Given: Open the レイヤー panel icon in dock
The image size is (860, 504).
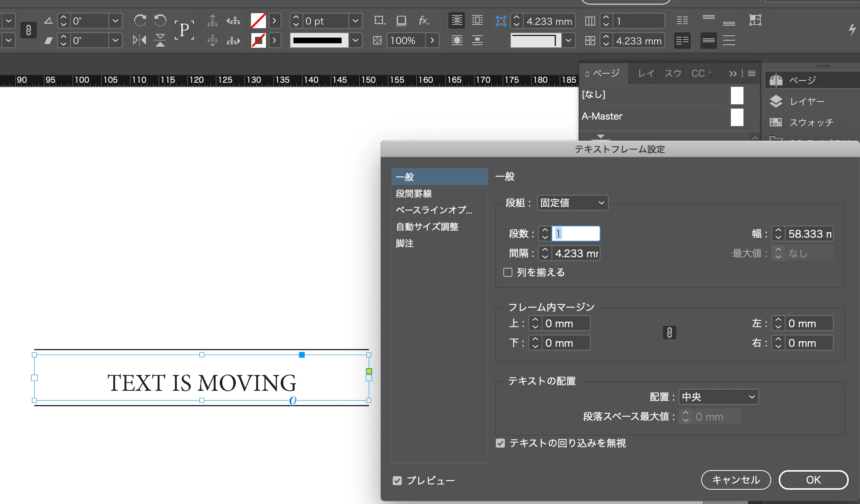Looking at the screenshot, I should pyautogui.click(x=776, y=101).
